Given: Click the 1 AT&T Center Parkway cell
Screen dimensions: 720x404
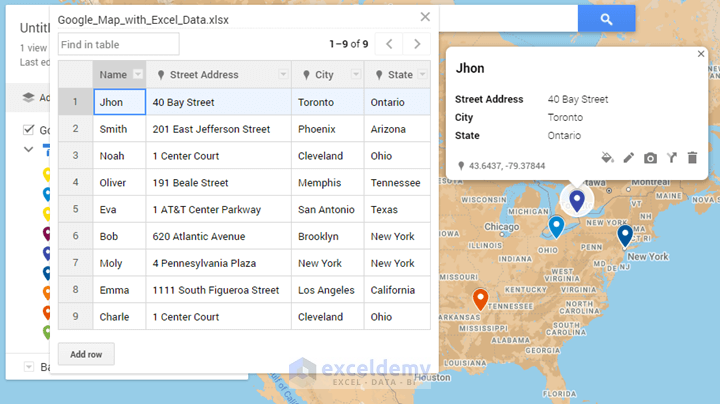Looking at the screenshot, I should 219,209.
